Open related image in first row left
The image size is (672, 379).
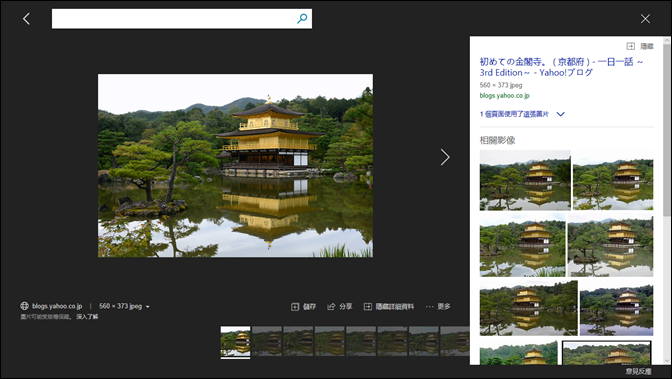coord(525,180)
